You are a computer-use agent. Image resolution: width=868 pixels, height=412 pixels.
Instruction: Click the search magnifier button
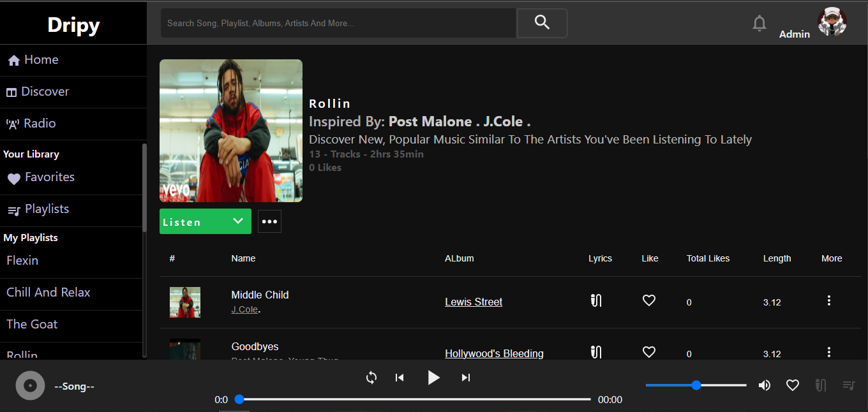click(x=542, y=23)
